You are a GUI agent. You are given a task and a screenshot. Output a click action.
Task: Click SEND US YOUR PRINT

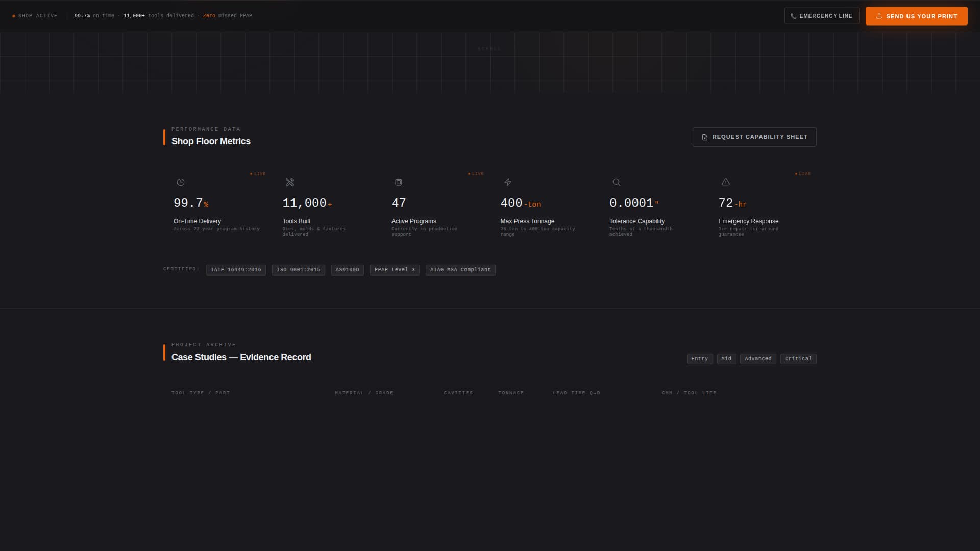click(x=917, y=16)
